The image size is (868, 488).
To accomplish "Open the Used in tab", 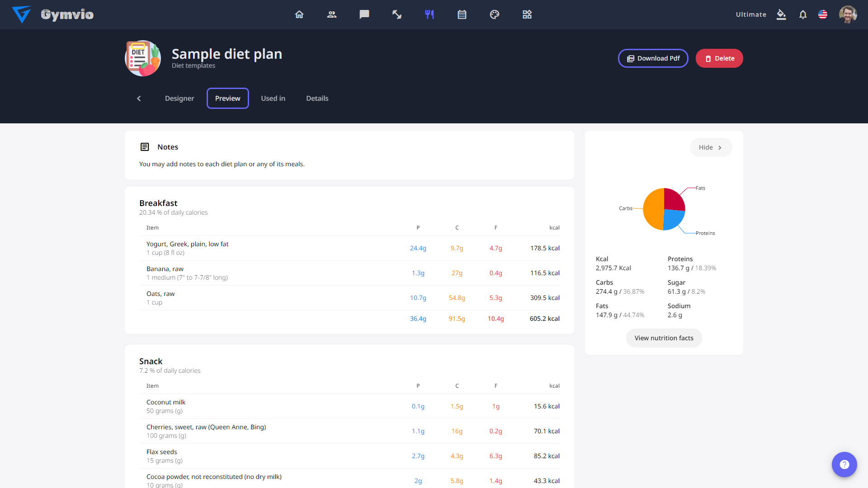I will (x=273, y=99).
